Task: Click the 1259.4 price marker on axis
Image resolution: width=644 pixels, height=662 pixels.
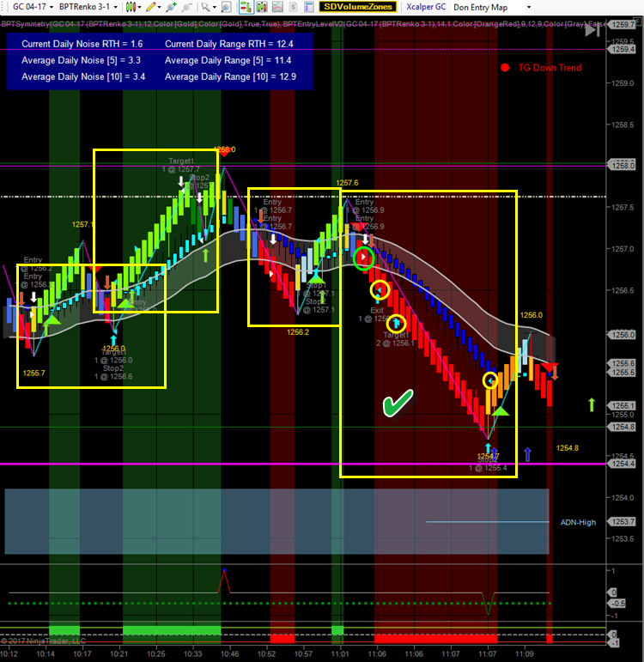Action: tap(622, 50)
